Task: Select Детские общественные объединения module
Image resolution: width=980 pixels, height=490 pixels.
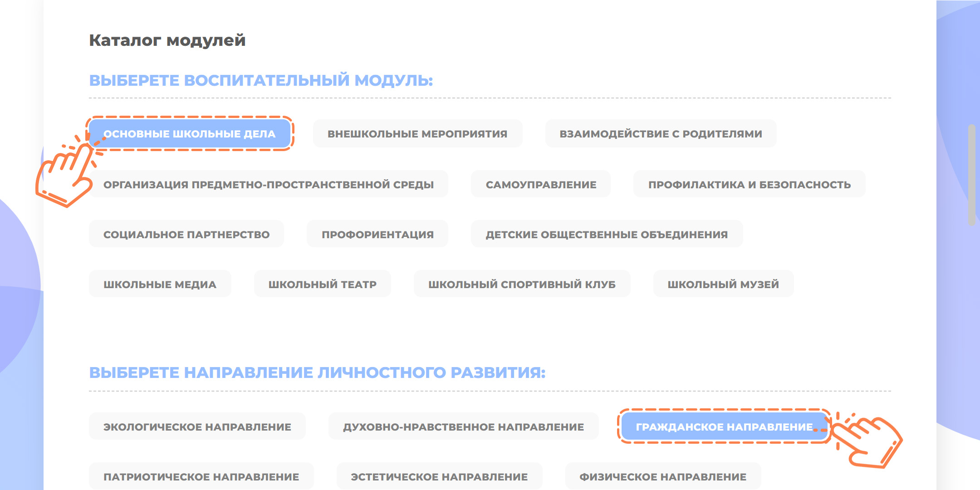Action: click(607, 235)
